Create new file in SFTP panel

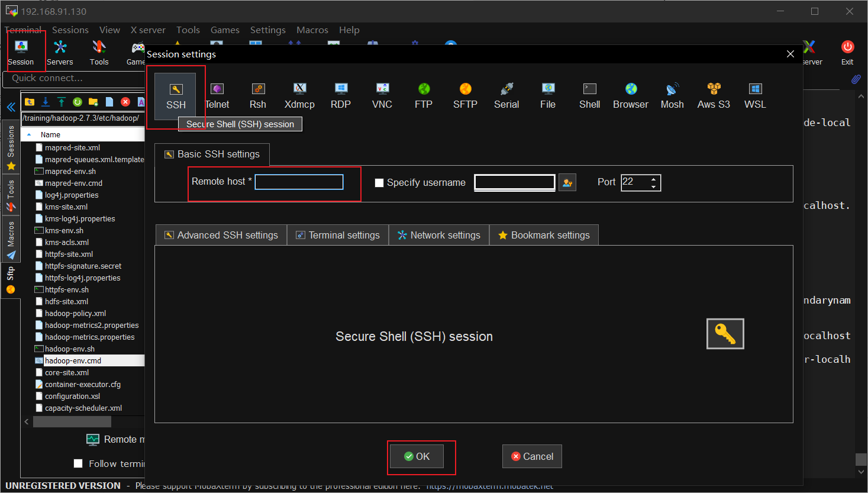(109, 102)
